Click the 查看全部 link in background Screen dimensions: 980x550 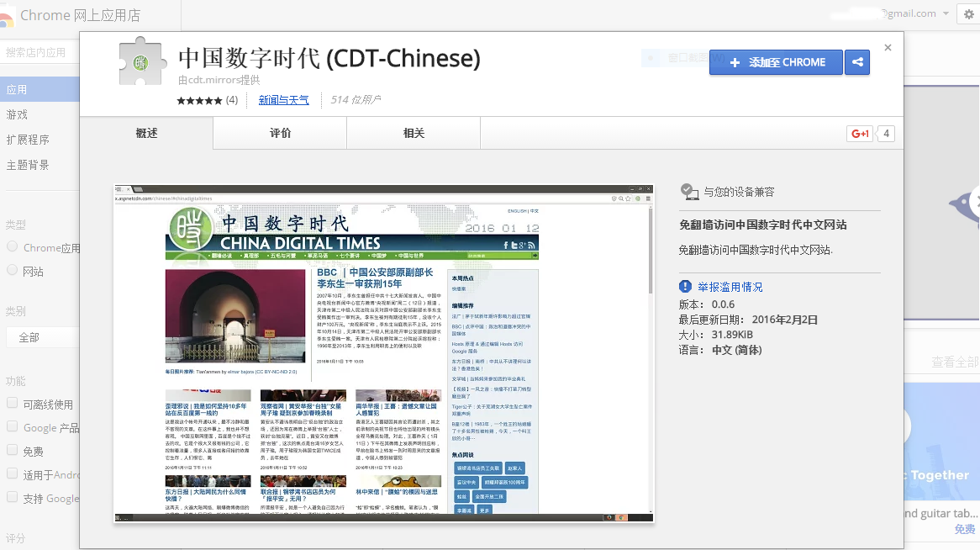[x=955, y=362]
